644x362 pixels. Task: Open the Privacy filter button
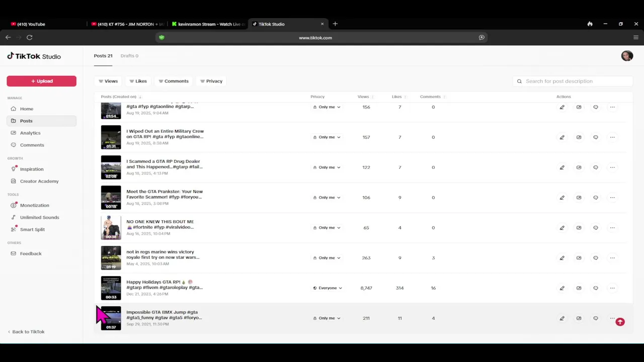click(x=211, y=81)
